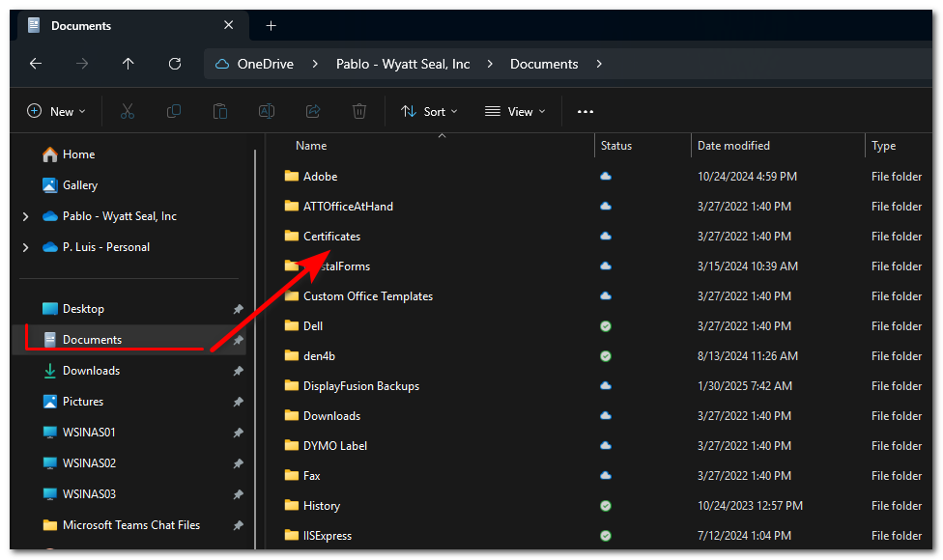
Task: Sort files by Date modified column header
Action: click(x=734, y=146)
